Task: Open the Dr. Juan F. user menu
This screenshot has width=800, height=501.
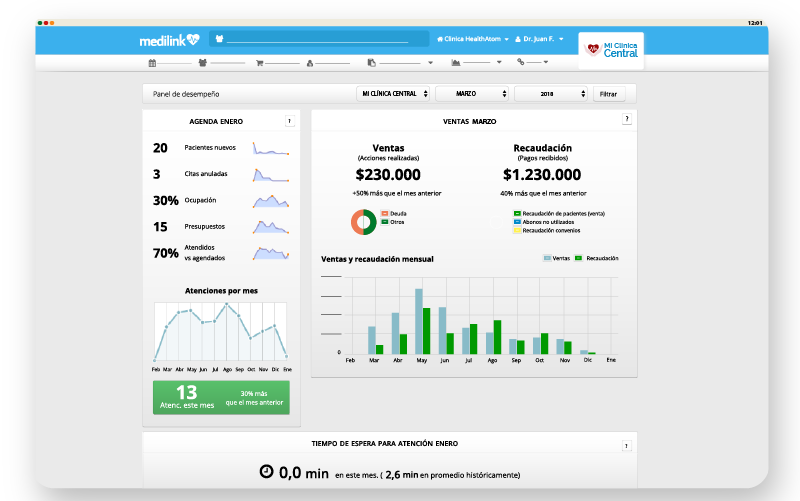Action: pos(539,39)
